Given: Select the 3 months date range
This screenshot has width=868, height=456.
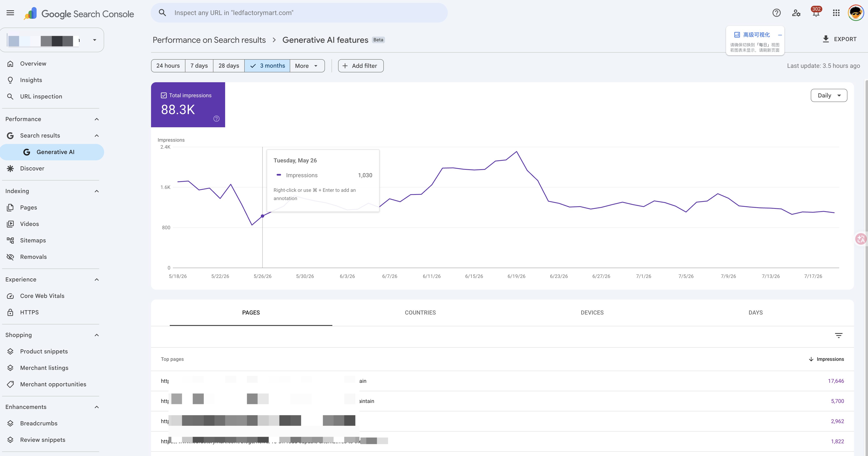Looking at the screenshot, I should tap(267, 66).
